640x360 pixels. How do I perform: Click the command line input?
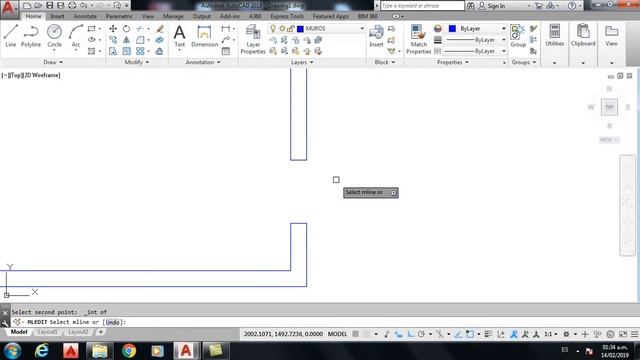(324, 322)
